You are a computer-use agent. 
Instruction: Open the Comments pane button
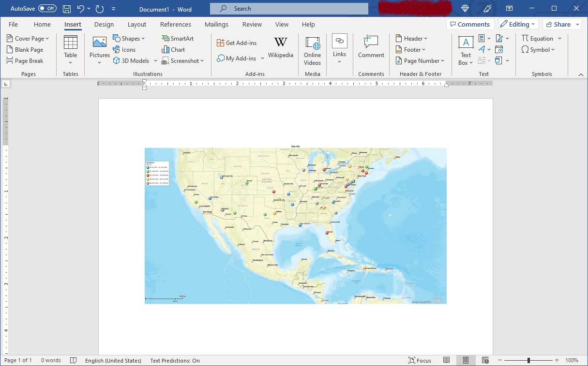(x=470, y=24)
